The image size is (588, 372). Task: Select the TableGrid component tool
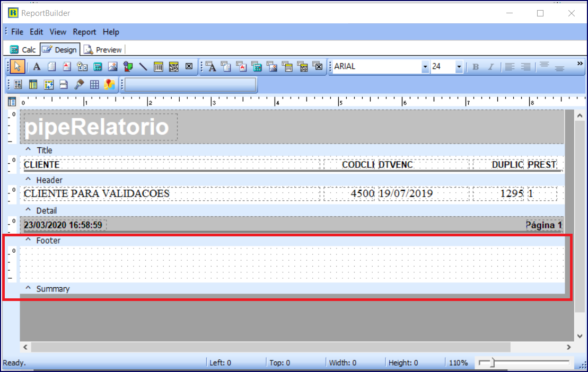coord(94,85)
